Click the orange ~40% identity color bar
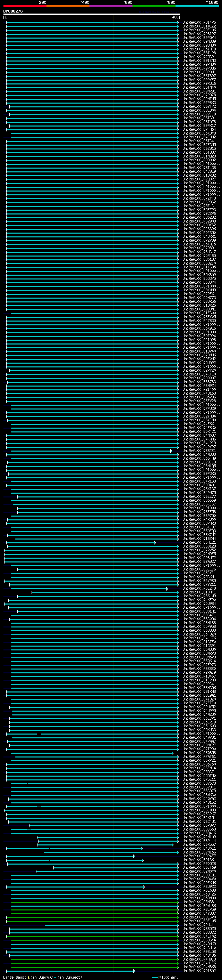 68,7
